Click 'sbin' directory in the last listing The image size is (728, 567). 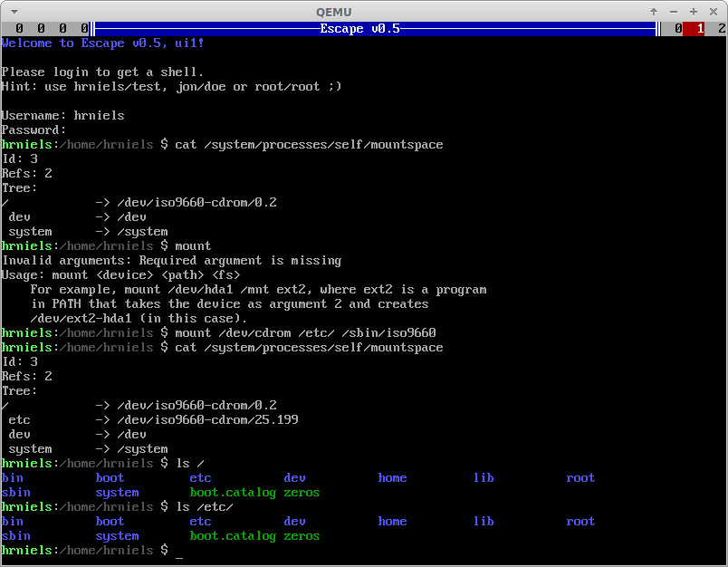click(x=15, y=536)
